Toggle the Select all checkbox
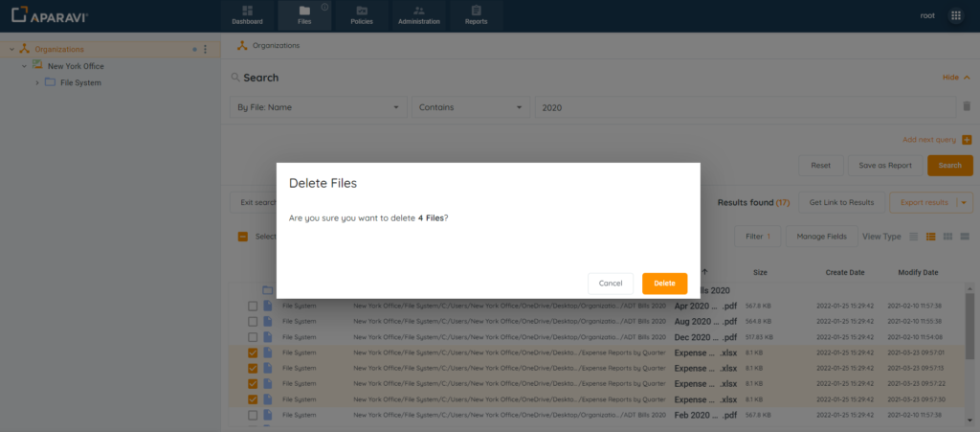The height and width of the screenshot is (432, 980). coord(243,237)
